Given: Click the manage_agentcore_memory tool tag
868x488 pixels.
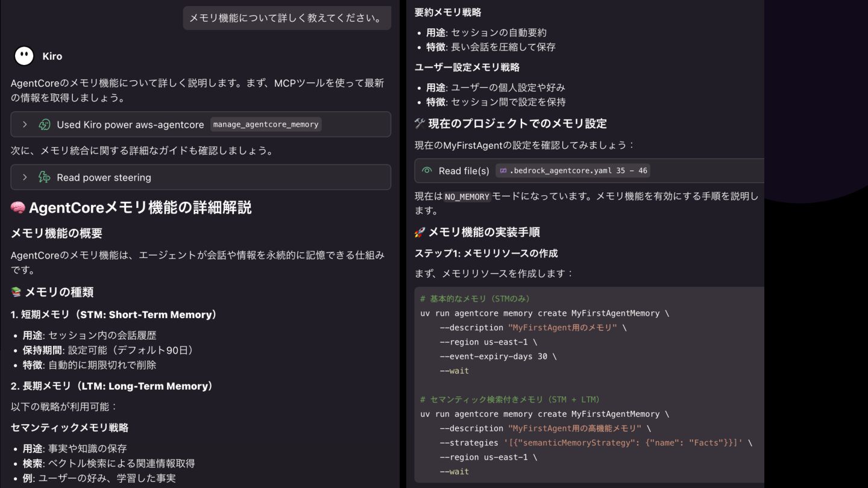Looking at the screenshot, I should [x=266, y=125].
